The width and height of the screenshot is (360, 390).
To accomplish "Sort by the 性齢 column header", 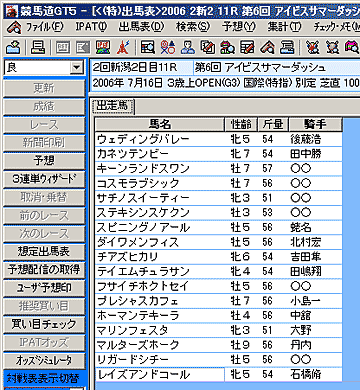I will (x=241, y=125).
